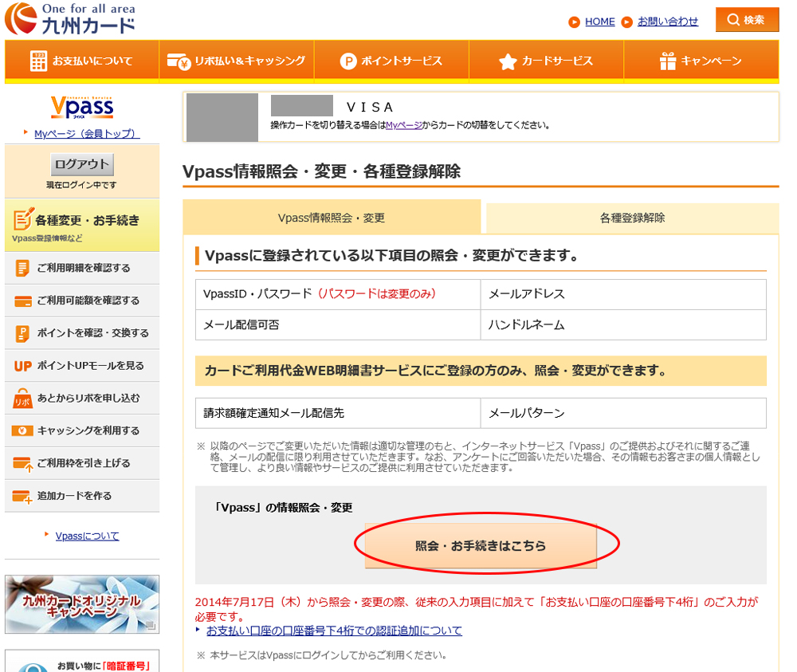797x672 pixels.
Task: Click the 現在ログイン中です status text
Action: pyautogui.click(x=81, y=185)
